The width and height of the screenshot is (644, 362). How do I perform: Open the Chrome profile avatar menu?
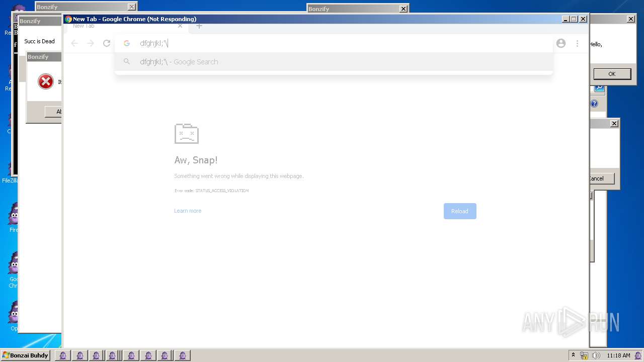pyautogui.click(x=561, y=43)
